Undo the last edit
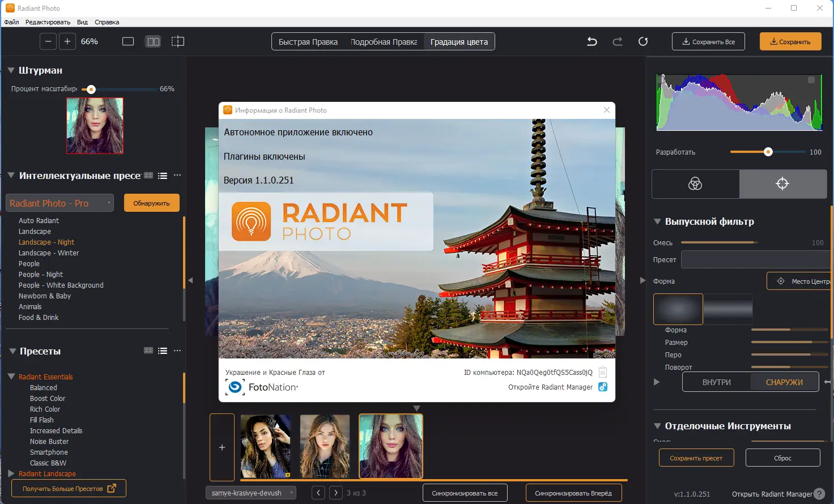This screenshot has height=504, width=834. [x=592, y=41]
